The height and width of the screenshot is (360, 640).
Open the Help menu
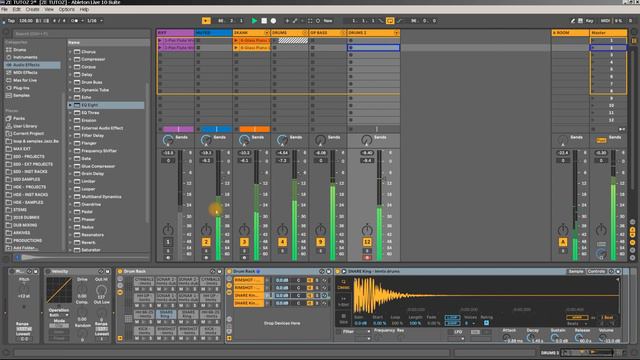click(84, 9)
